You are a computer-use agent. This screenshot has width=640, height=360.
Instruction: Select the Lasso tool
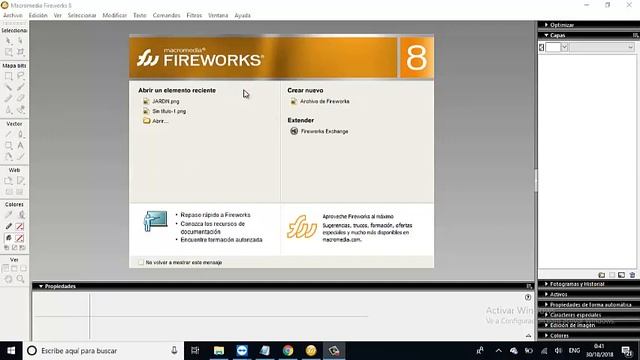(20, 76)
